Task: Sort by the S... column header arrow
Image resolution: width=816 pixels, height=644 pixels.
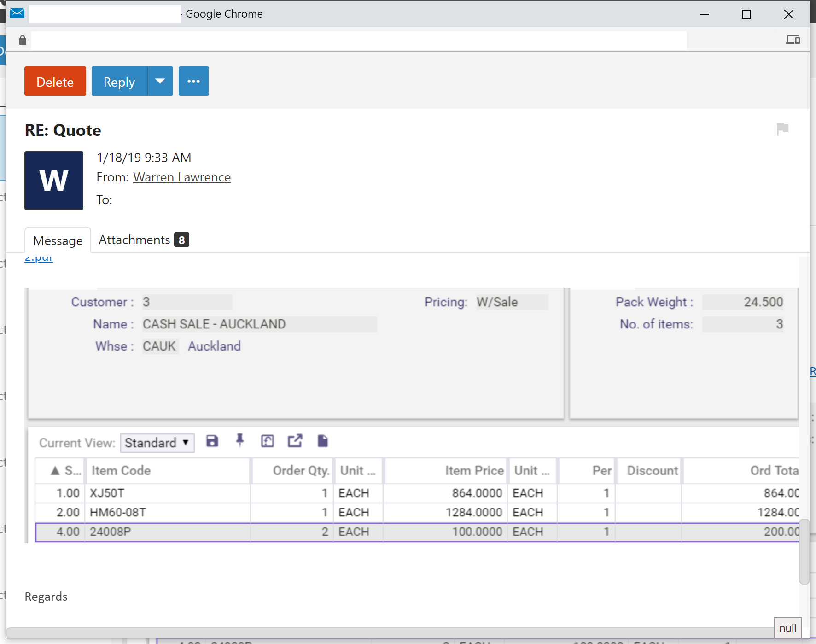Action: tap(56, 470)
